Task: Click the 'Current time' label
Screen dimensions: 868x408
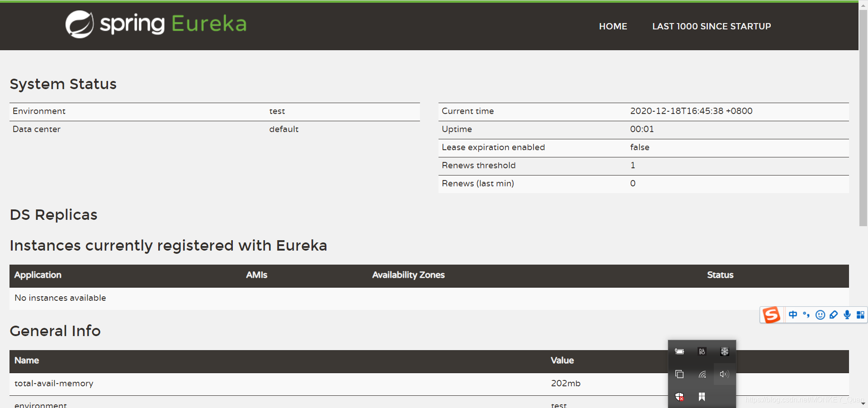Action: [x=468, y=111]
